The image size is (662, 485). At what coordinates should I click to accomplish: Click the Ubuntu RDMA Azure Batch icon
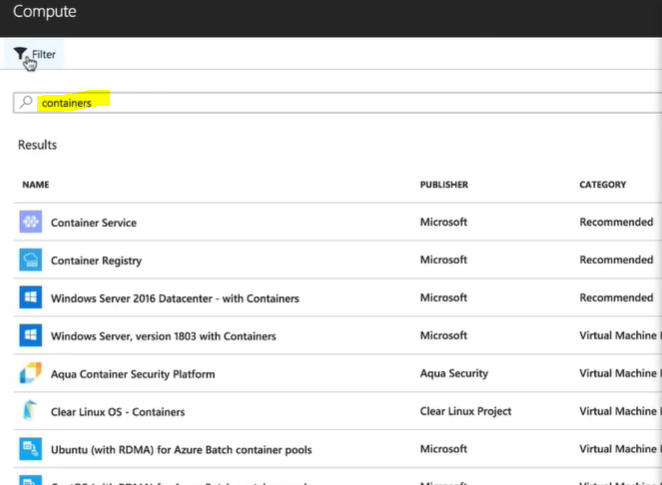coord(30,449)
